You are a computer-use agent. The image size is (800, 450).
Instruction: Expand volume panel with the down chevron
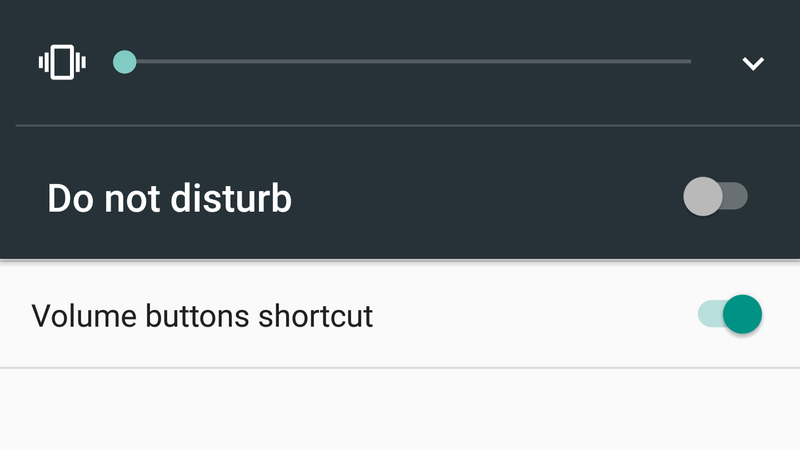coord(753,63)
